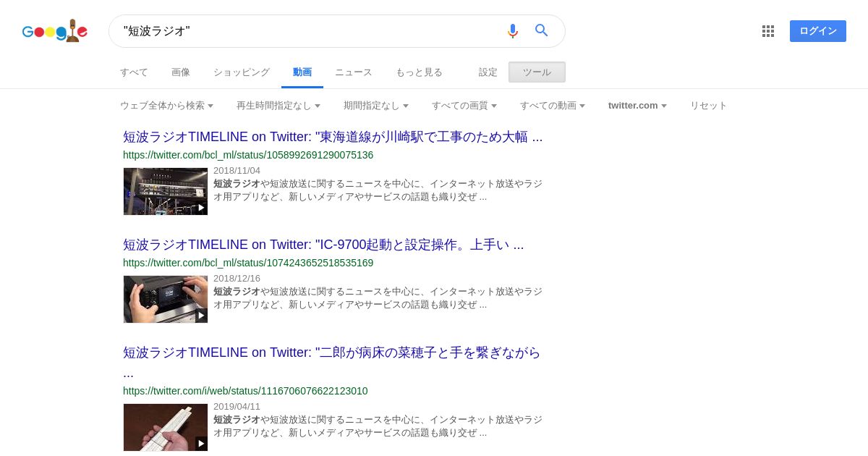Click play icon on 2019/04/11 thumbnail
This screenshot has height=456, width=868.
(201, 444)
